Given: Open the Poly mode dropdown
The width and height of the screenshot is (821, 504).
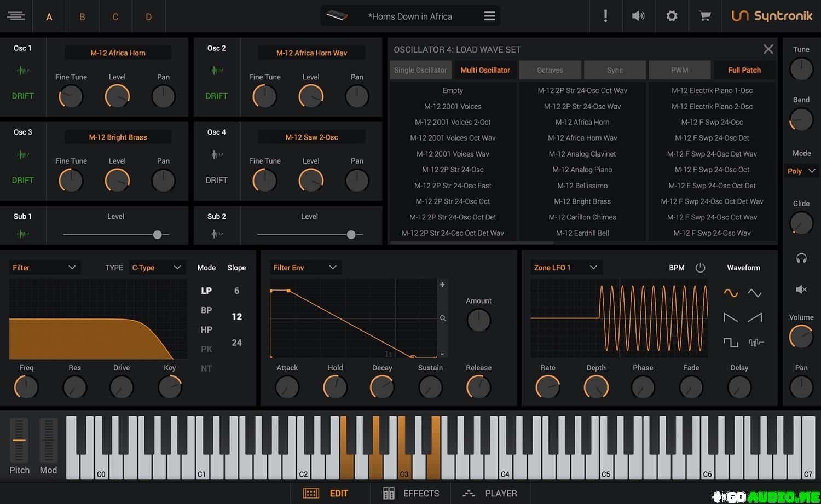Looking at the screenshot, I should (801, 171).
